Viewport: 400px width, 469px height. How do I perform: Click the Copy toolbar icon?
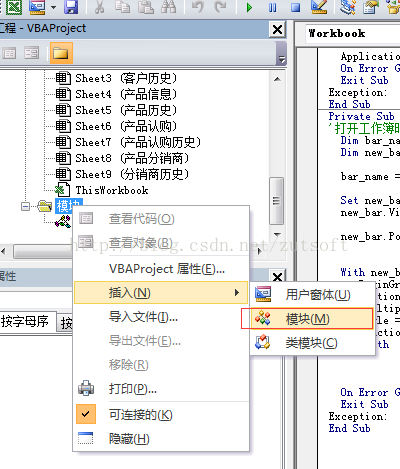point(122,7)
